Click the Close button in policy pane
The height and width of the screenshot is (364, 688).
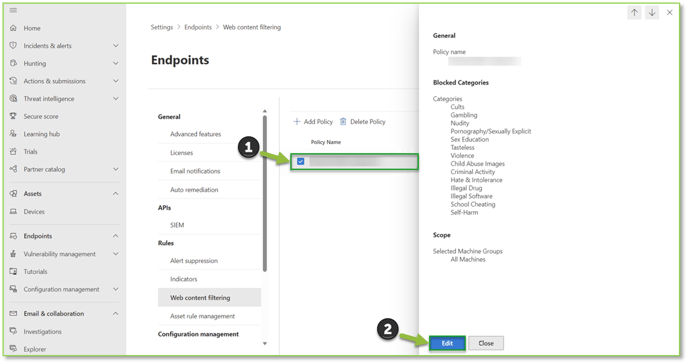486,343
